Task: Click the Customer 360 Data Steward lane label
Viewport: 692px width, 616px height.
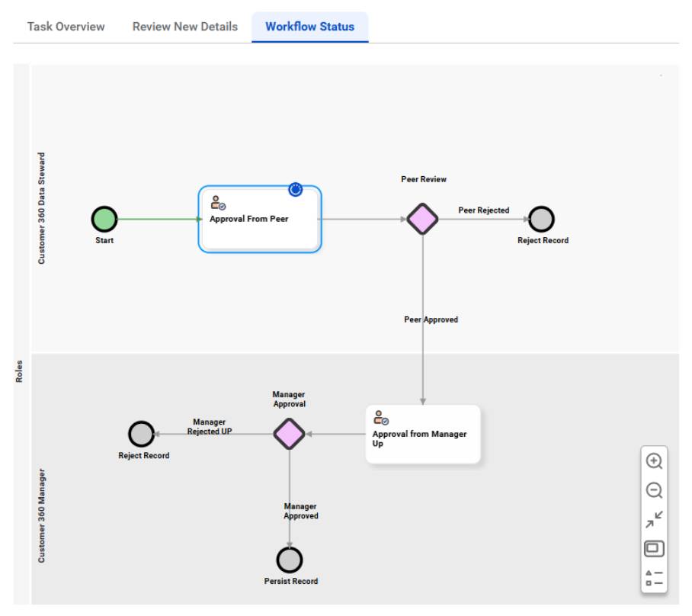Action: point(41,208)
